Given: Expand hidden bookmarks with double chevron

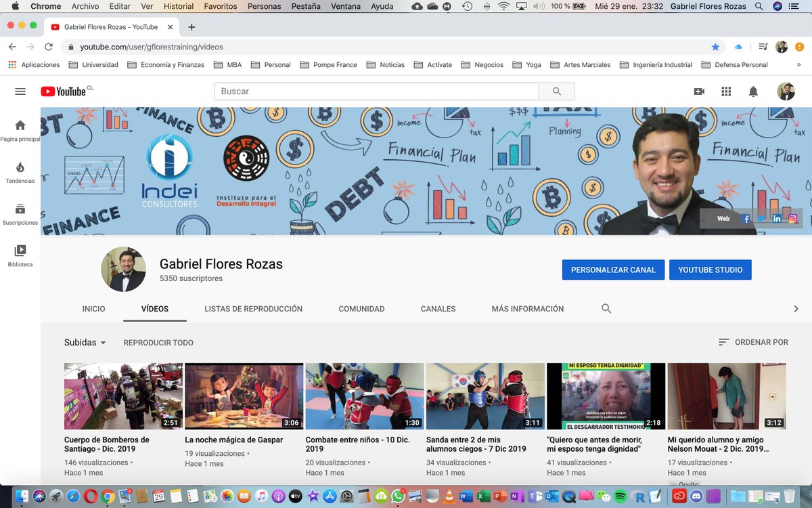Looking at the screenshot, I should (x=799, y=65).
